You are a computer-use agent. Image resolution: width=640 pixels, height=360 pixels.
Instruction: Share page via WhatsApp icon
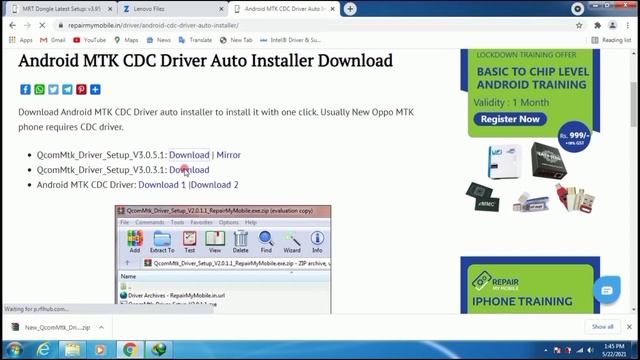click(39, 89)
